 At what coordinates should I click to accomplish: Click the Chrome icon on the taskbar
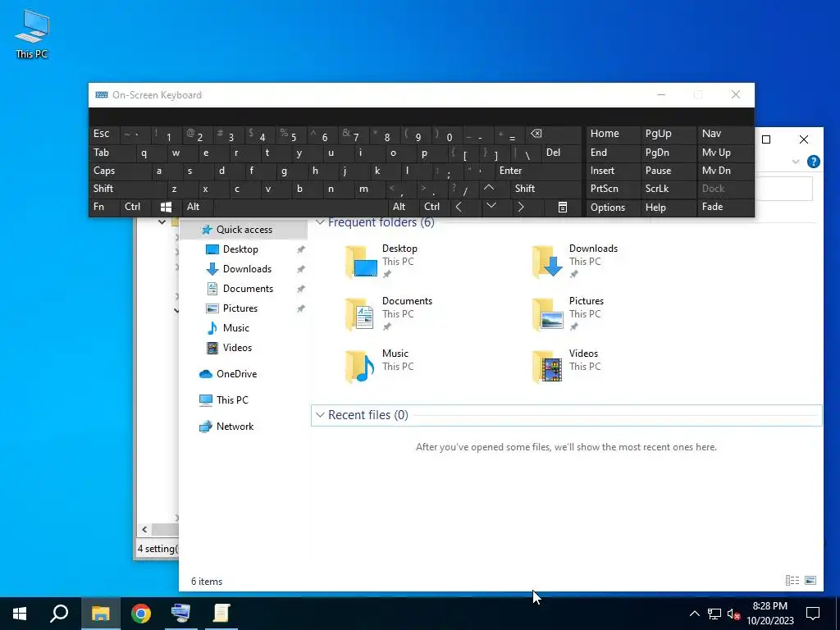coord(141,614)
